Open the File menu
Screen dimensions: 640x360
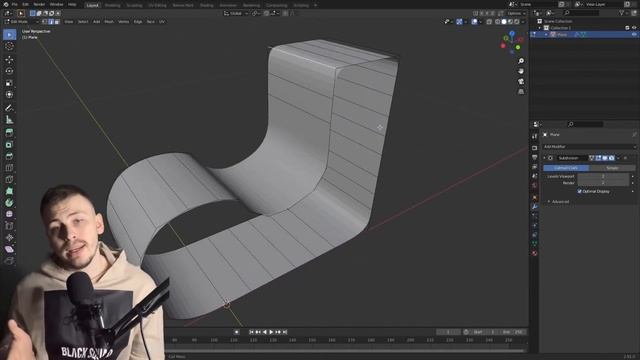point(15,4)
